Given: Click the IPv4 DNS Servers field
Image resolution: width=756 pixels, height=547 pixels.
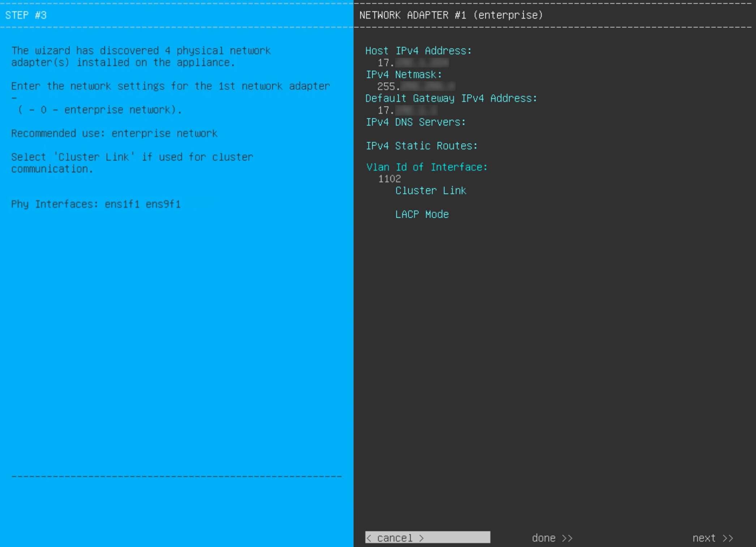Looking at the screenshot, I should 416,122.
